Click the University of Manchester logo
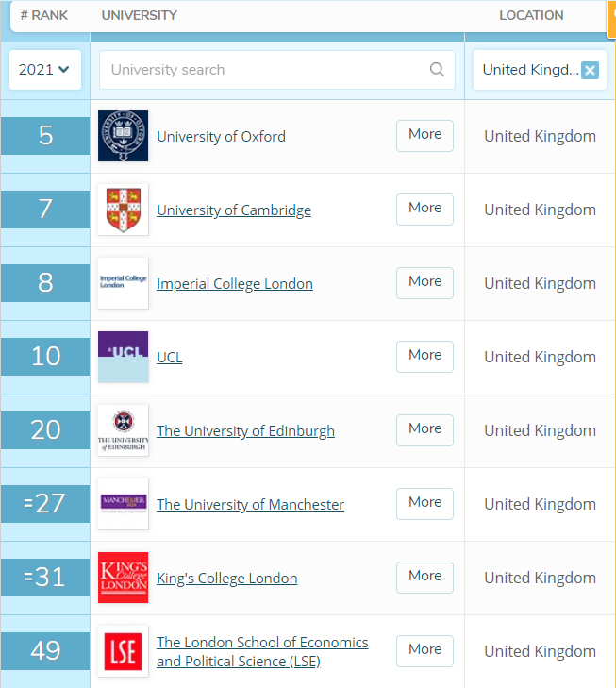 [124, 504]
